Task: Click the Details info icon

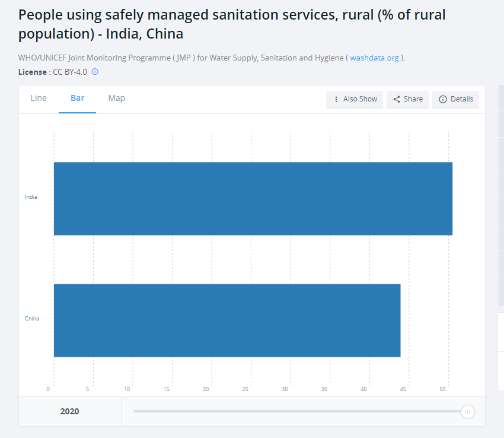Action: [442, 100]
